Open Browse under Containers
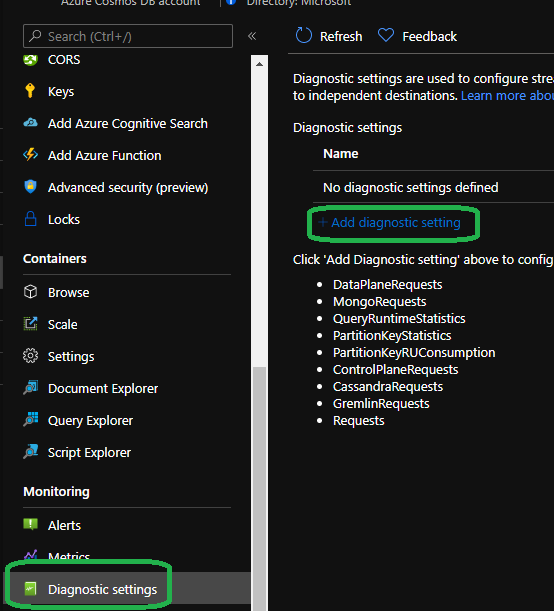 (69, 293)
